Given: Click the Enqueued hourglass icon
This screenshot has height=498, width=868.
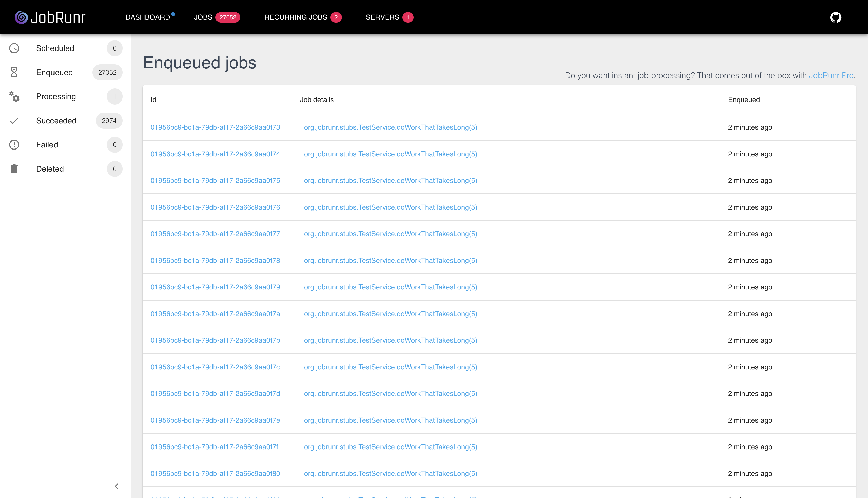Looking at the screenshot, I should (x=14, y=72).
